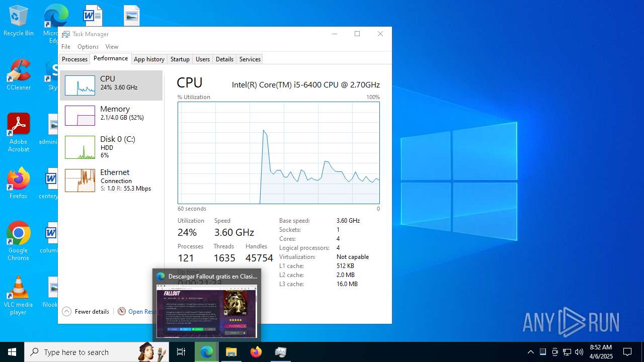Click the Task Manager taskbar icon
Screen dimensions: 644x362
281,352
